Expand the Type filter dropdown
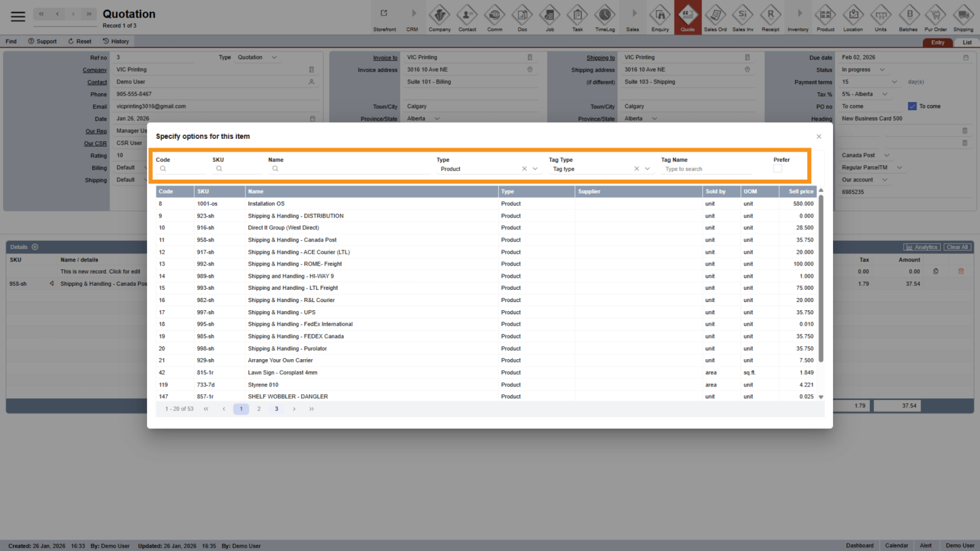 click(535, 169)
